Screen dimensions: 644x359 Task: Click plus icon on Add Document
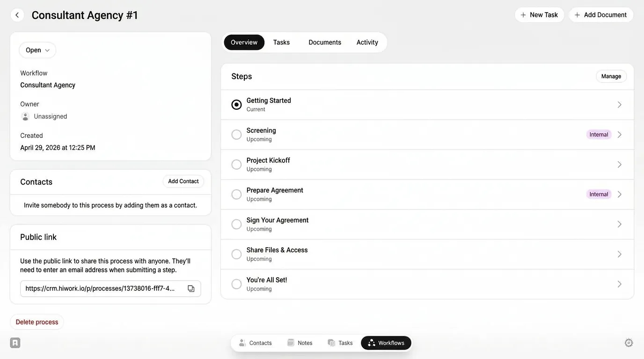(x=577, y=15)
